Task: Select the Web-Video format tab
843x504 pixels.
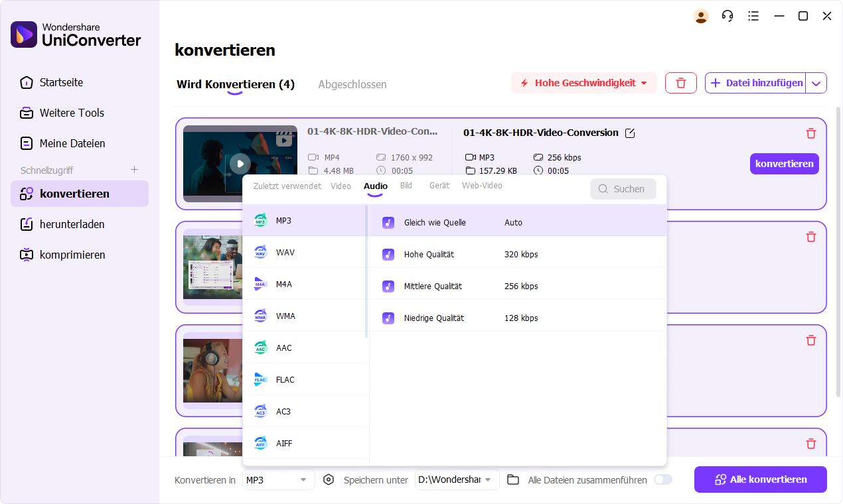Action: coord(482,186)
